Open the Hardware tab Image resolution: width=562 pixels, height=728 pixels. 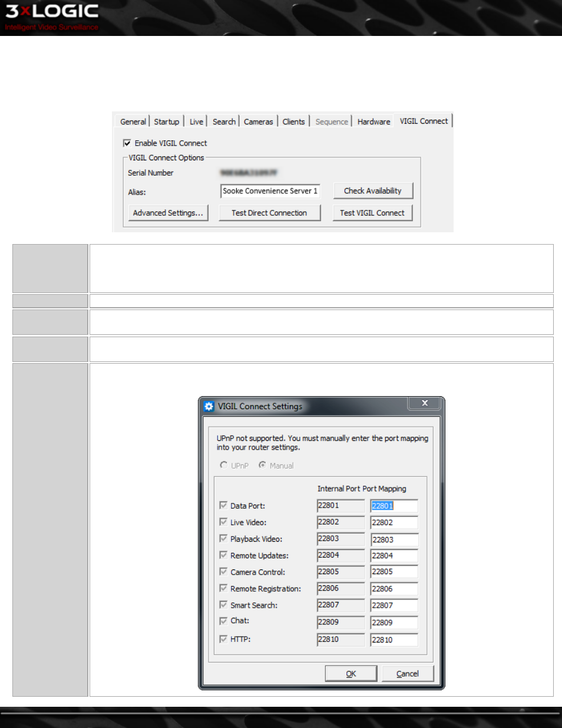(x=373, y=121)
